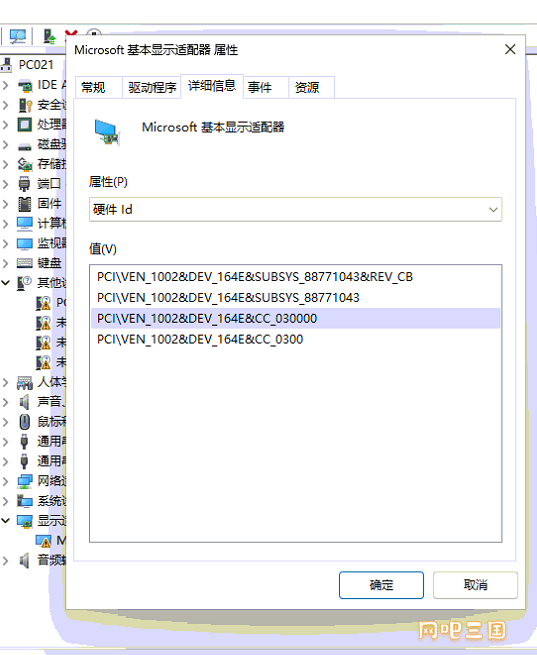Select the IDE controller category icon
This screenshot has width=537, height=655.
25,86
